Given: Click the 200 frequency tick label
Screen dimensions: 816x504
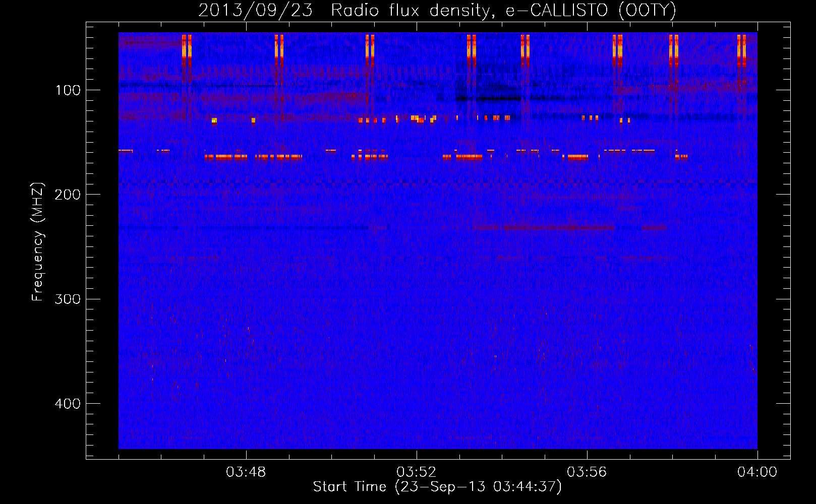Looking at the screenshot, I should pyautogui.click(x=68, y=195).
